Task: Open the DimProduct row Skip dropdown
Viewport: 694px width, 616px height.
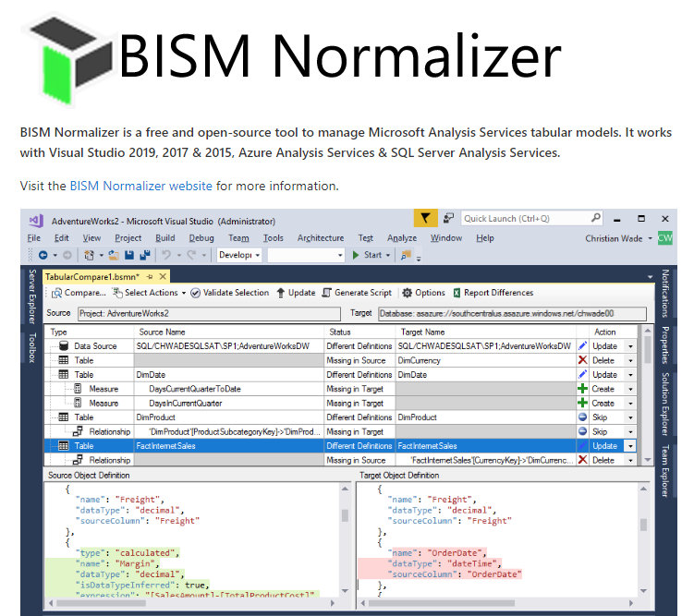Action: click(x=630, y=417)
